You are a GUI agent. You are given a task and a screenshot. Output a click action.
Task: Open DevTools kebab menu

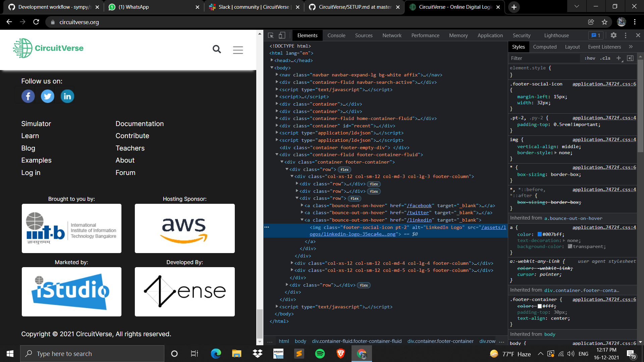(x=626, y=35)
